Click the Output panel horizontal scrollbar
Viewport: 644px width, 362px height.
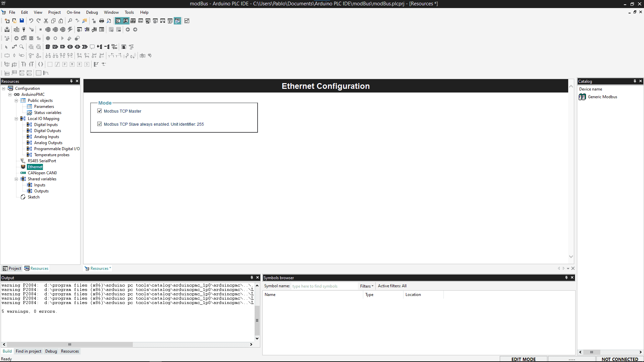coord(70,344)
